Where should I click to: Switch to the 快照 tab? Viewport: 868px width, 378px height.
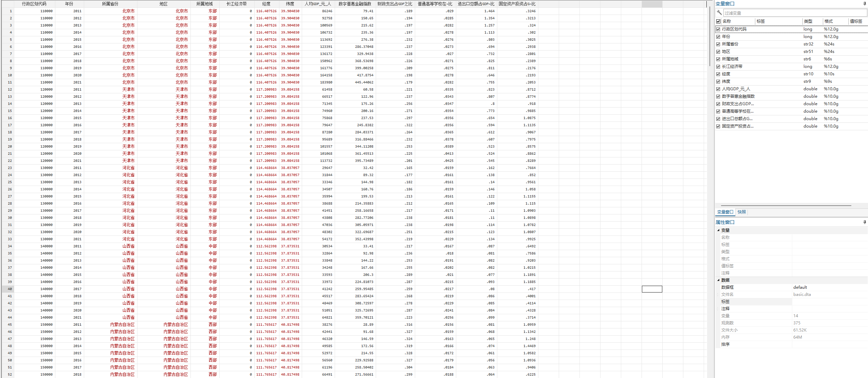coord(742,212)
